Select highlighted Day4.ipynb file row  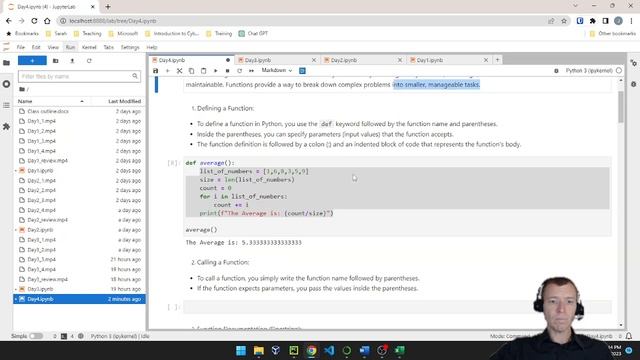click(x=79, y=299)
